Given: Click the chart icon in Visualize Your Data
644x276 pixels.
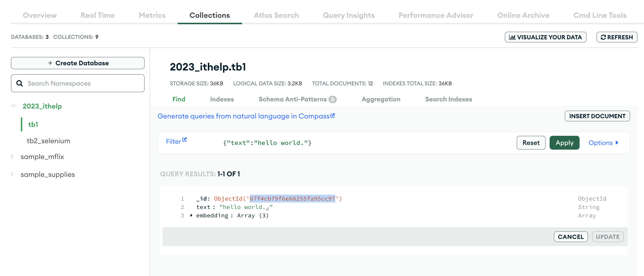Looking at the screenshot, I should point(512,37).
